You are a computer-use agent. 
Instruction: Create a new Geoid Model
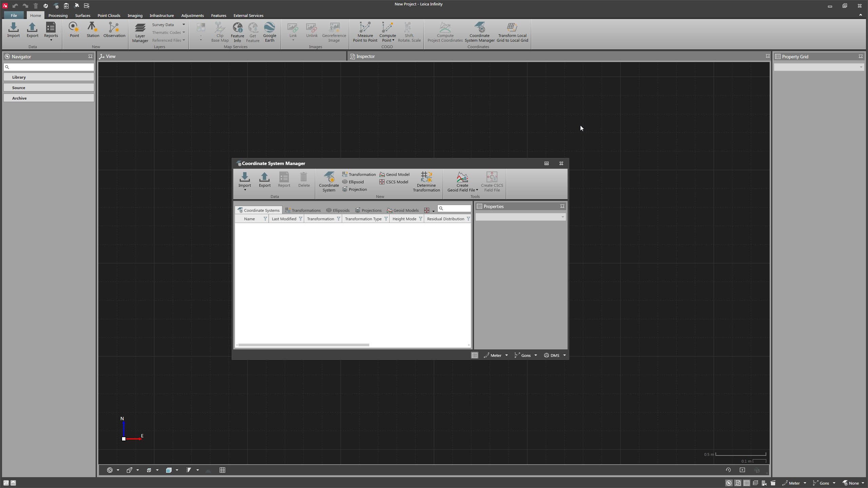click(394, 174)
